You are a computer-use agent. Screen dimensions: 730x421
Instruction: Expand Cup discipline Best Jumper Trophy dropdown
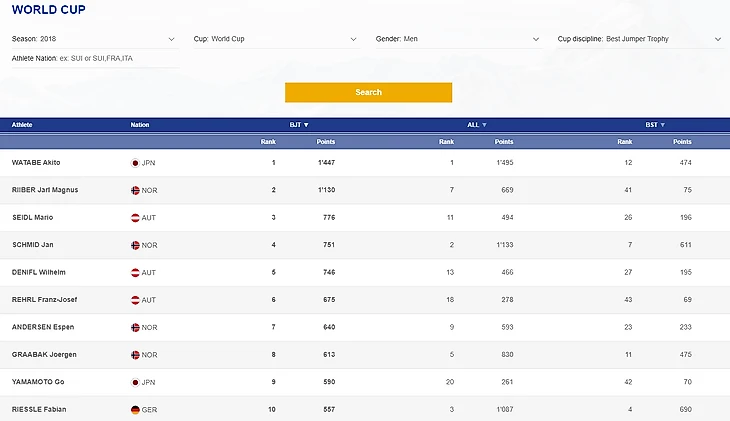pos(639,39)
